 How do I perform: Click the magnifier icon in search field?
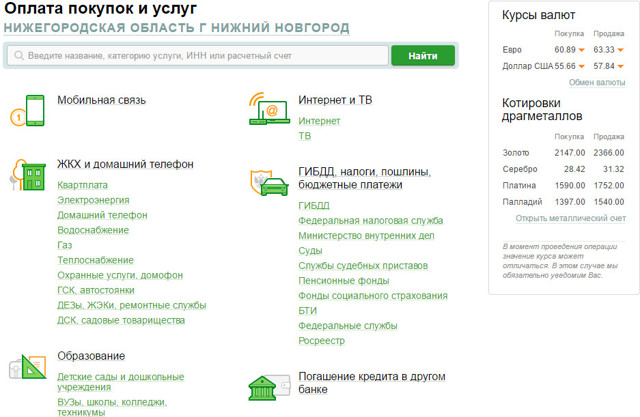click(x=19, y=55)
